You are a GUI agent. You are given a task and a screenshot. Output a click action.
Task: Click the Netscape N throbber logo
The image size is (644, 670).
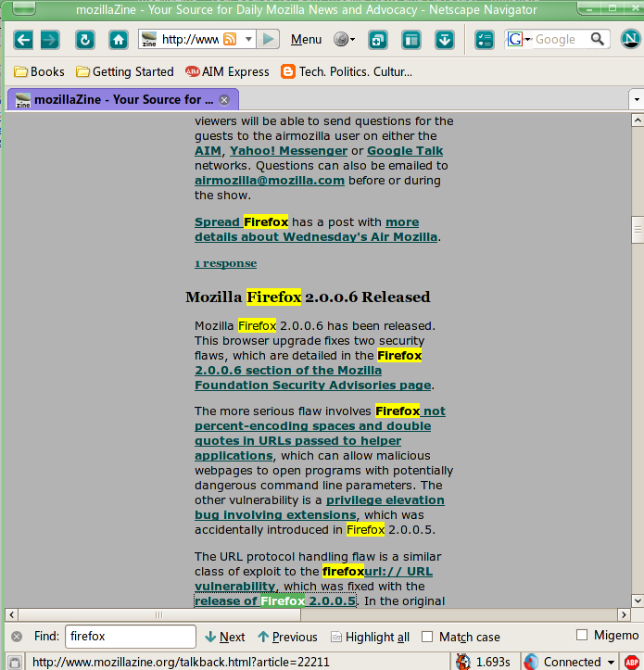click(x=631, y=39)
